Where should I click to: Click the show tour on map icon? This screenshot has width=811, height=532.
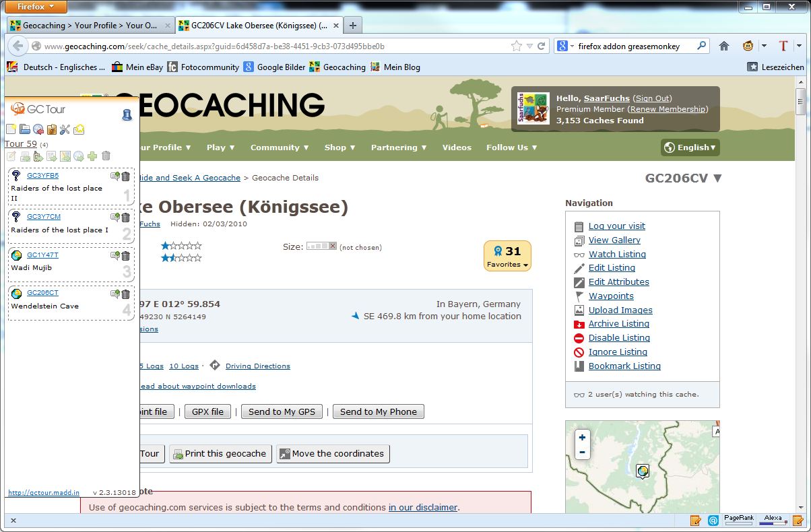tap(65, 156)
